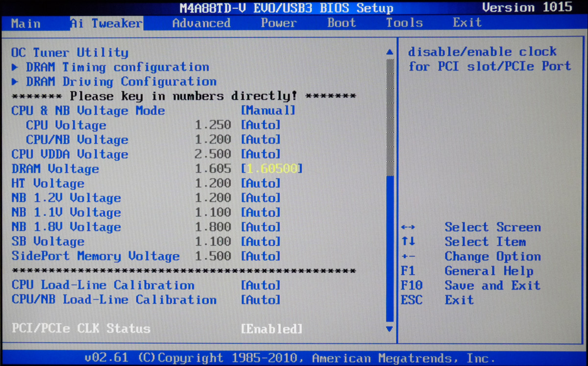Click the CPU VDDA reading 2.500
The height and width of the screenshot is (366, 588).
[213, 154]
